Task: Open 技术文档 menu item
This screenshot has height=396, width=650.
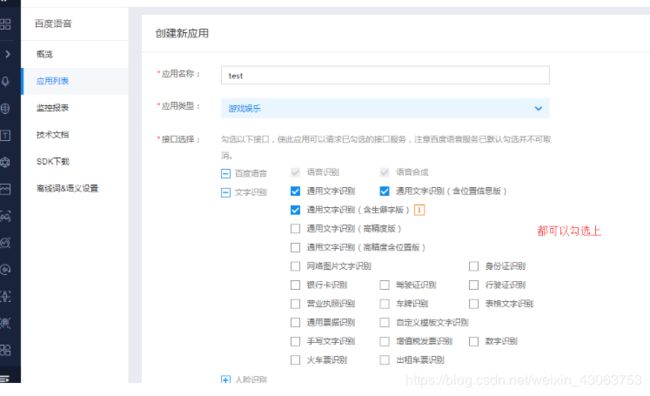Action: (x=53, y=134)
